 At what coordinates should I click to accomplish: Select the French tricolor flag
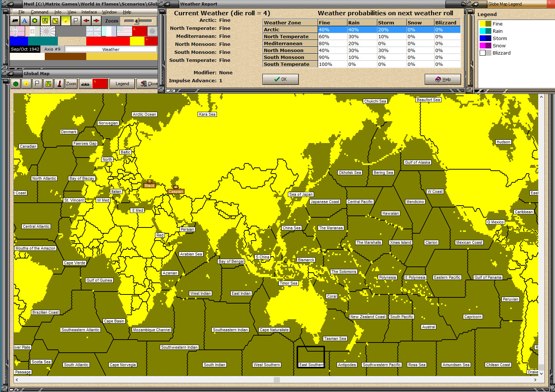[x=109, y=31]
